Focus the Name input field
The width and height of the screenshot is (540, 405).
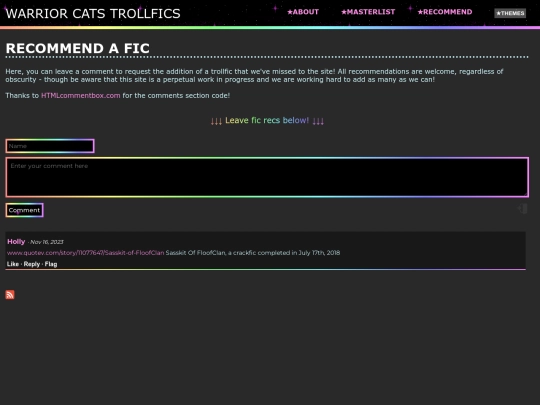pos(50,146)
